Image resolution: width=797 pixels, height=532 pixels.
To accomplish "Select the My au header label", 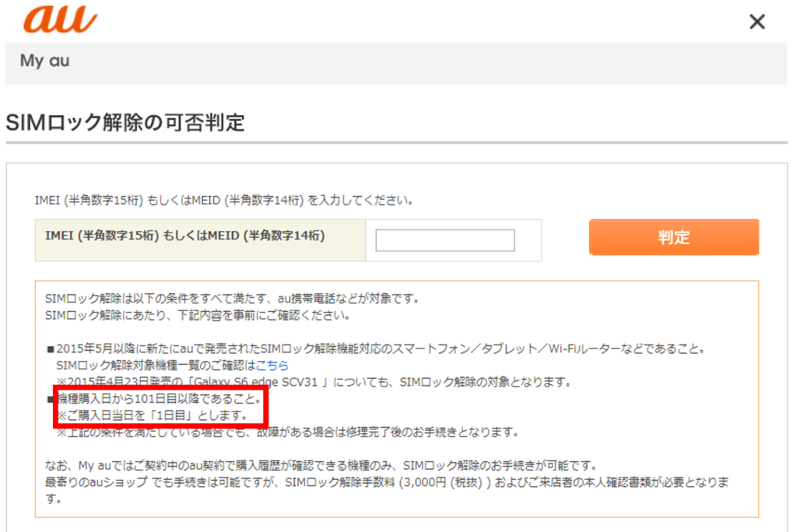I will pyautogui.click(x=44, y=61).
